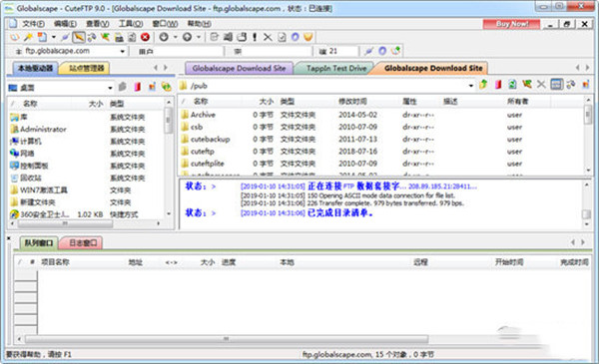Toggle the remote pane list view mode button
The width and height of the screenshot is (599, 364).
[x=556, y=85]
